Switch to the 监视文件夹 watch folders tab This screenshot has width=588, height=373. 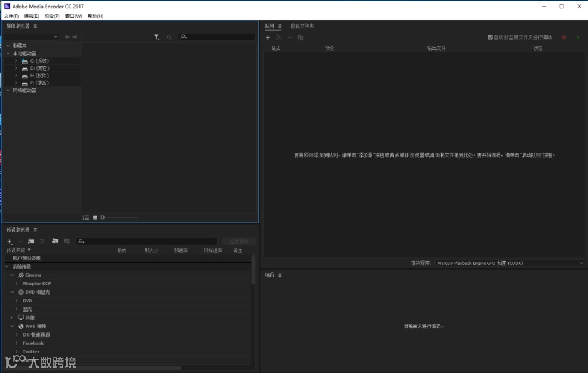(302, 26)
